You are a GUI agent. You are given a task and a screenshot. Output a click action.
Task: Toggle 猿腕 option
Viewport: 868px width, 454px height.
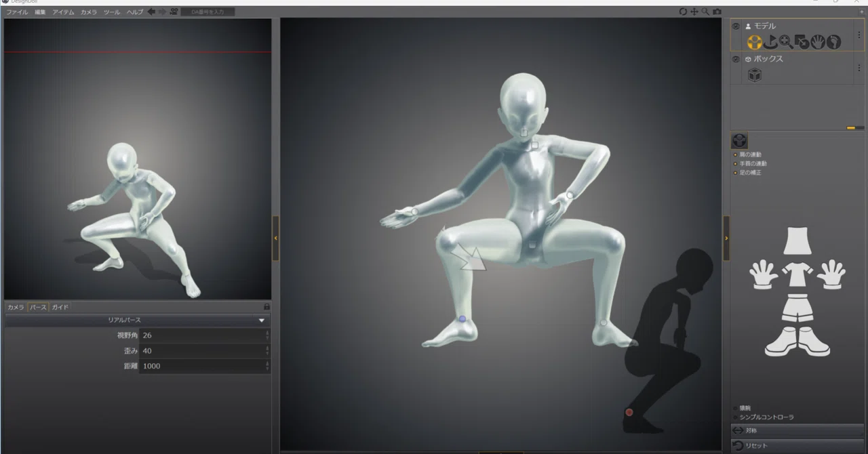click(x=735, y=408)
